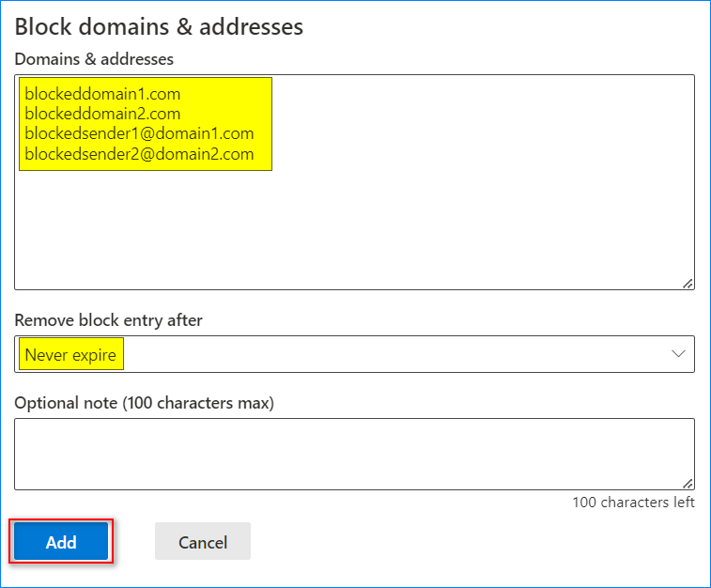
Task: Open the Remove block entry after dropdown
Action: tap(355, 354)
